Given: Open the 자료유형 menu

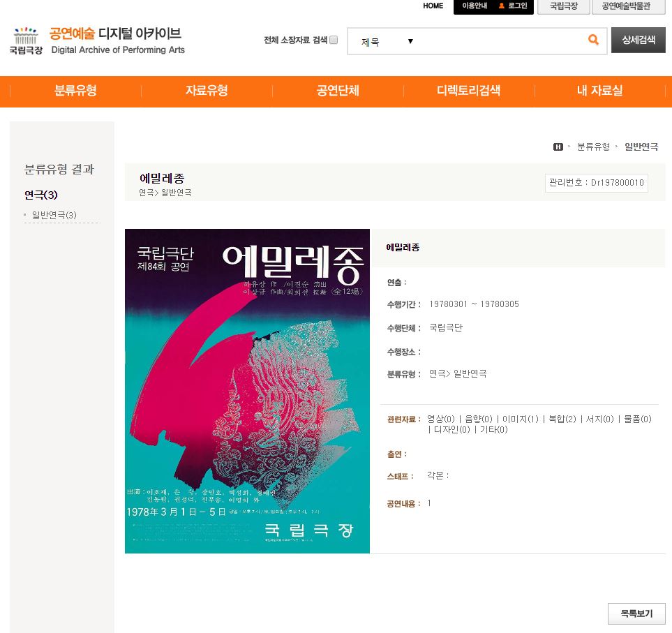Looking at the screenshot, I should click(207, 91).
